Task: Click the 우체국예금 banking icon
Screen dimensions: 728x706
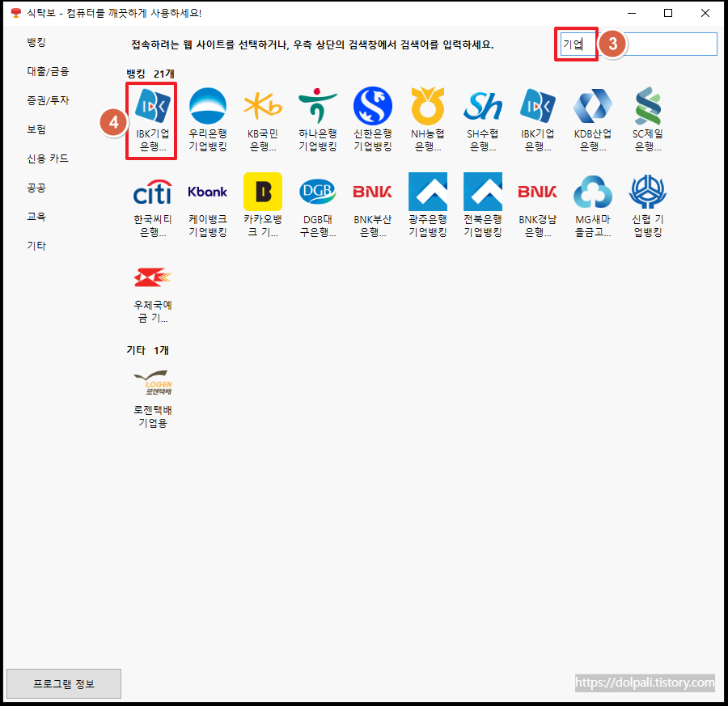Action: [x=151, y=291]
